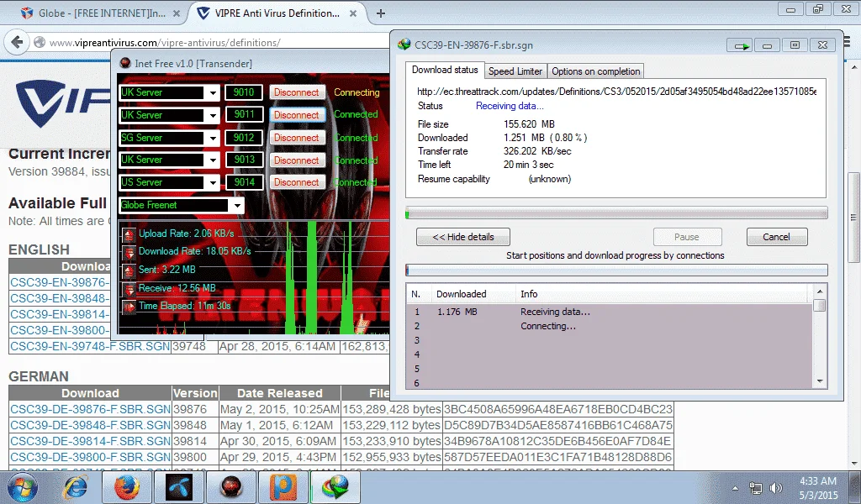Screen dimensions: 861x504
Task: Click the 9010 port field
Action: coord(244,92)
